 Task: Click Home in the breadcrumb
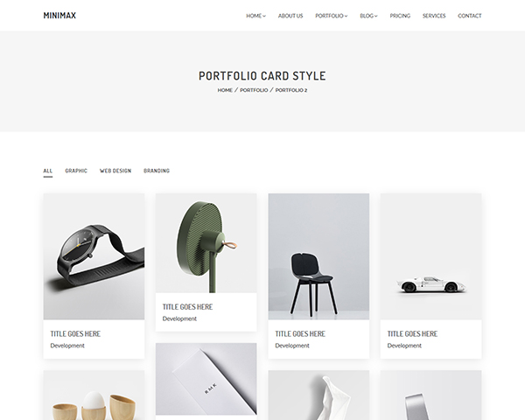[225, 90]
